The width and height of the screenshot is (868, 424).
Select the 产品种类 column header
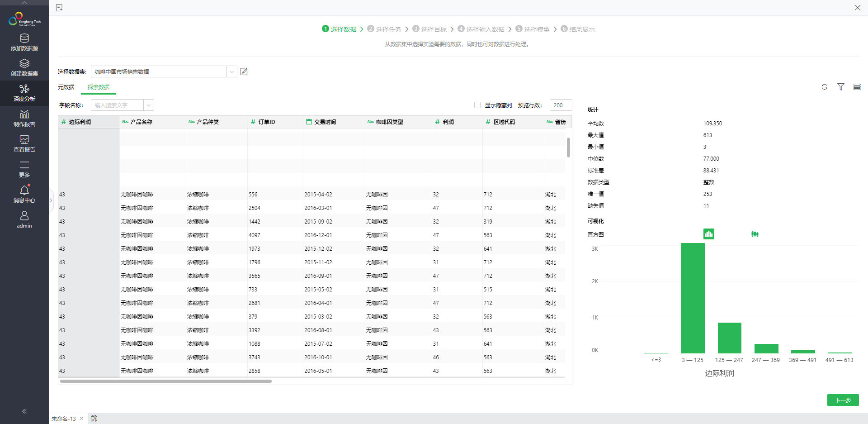[x=217, y=122]
